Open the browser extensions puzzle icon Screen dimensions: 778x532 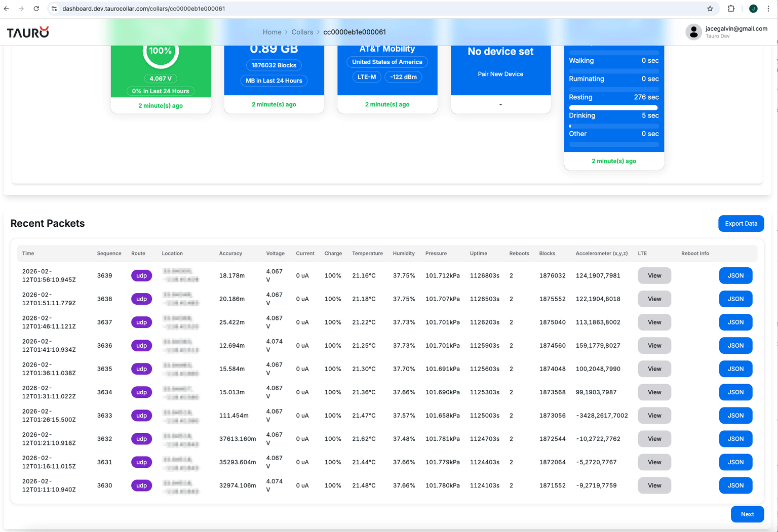[x=731, y=9]
